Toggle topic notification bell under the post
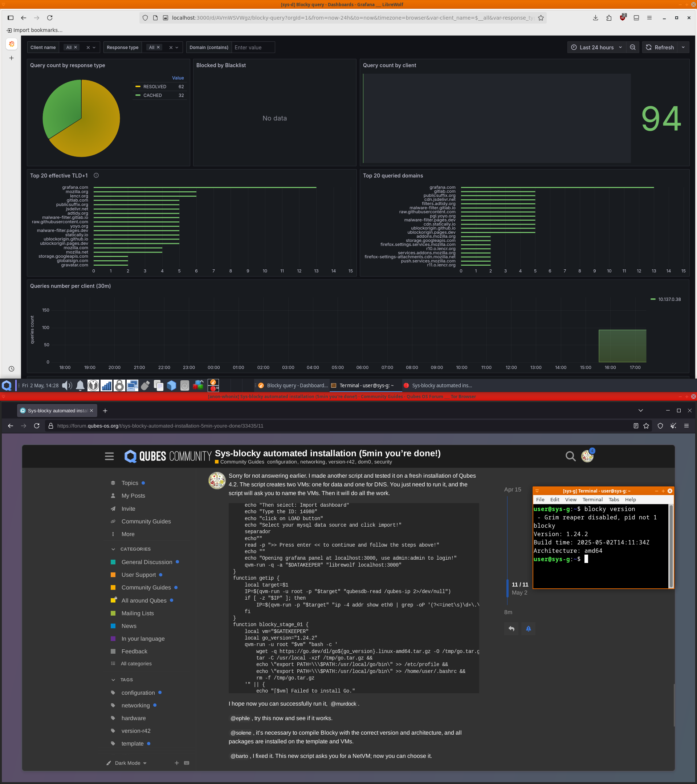697x784 pixels. click(x=528, y=628)
